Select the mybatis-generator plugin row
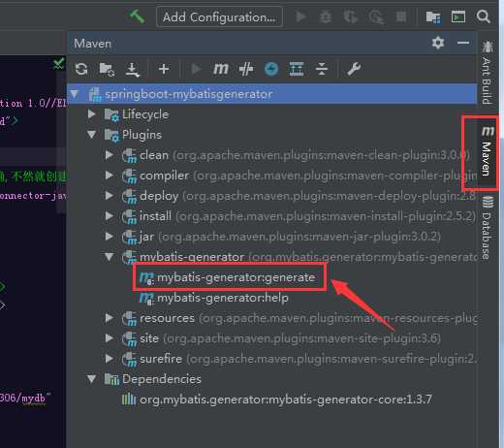This screenshot has height=448, width=504. tap(299, 257)
